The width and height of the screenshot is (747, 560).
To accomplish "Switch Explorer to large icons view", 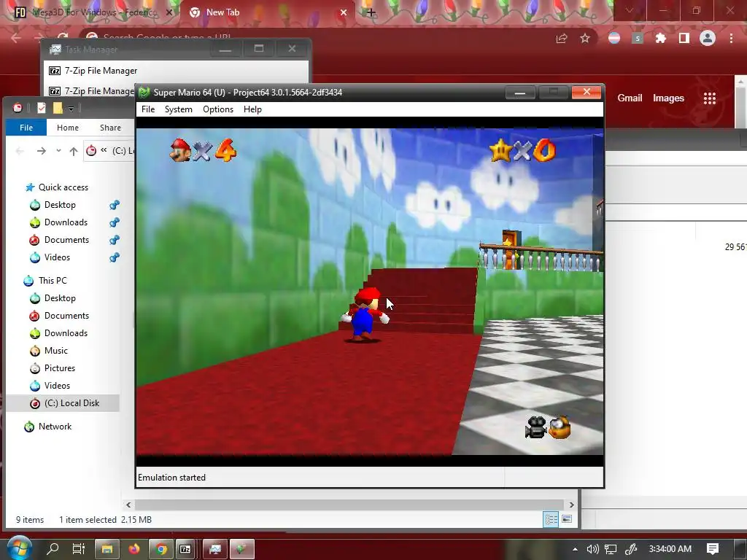I will [x=567, y=519].
